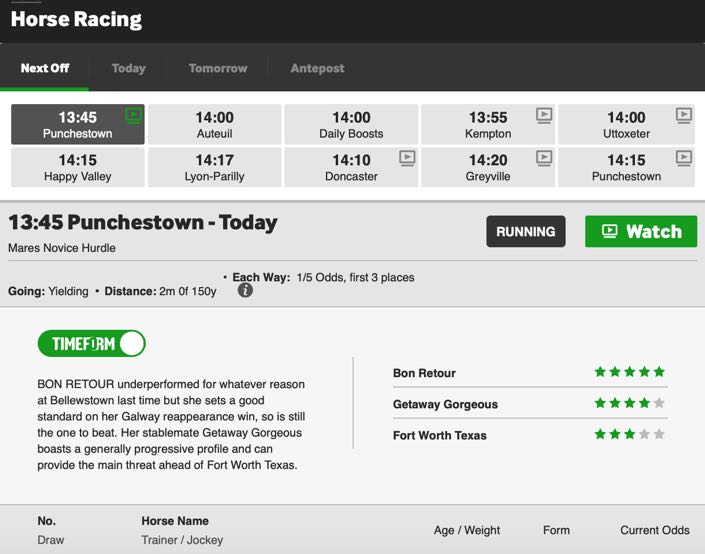Image resolution: width=705 pixels, height=554 pixels.
Task: Click the stream icon on the Doncaster tile
Action: [407, 158]
